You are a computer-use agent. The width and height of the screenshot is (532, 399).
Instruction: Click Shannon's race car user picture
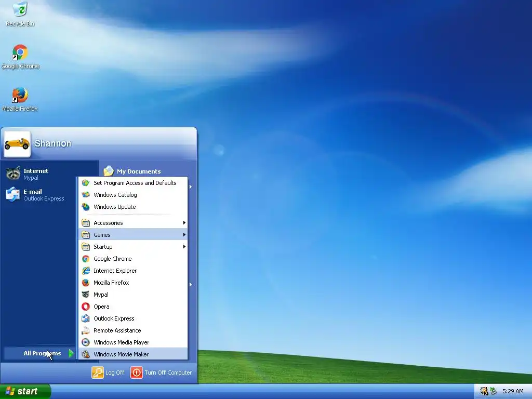click(x=17, y=144)
